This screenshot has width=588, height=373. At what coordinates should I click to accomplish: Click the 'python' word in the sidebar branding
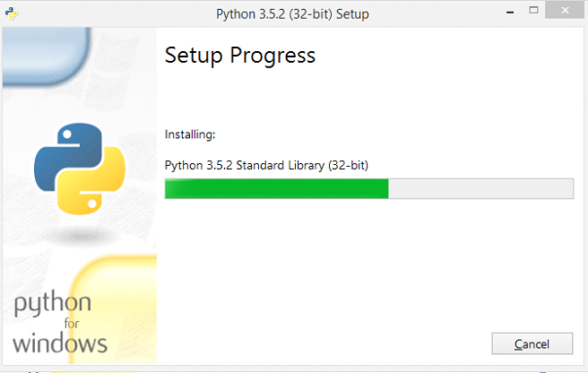coord(53,304)
